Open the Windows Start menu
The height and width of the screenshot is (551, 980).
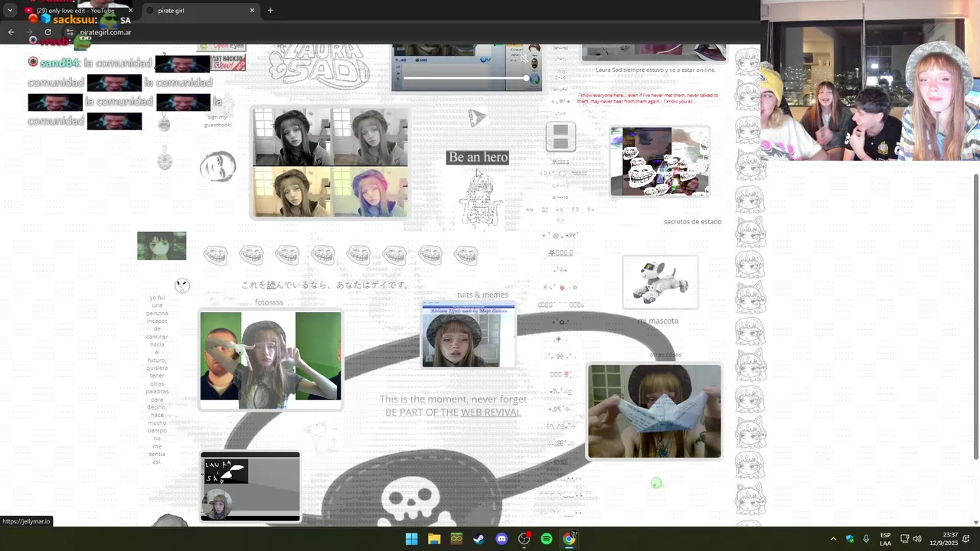point(411,539)
